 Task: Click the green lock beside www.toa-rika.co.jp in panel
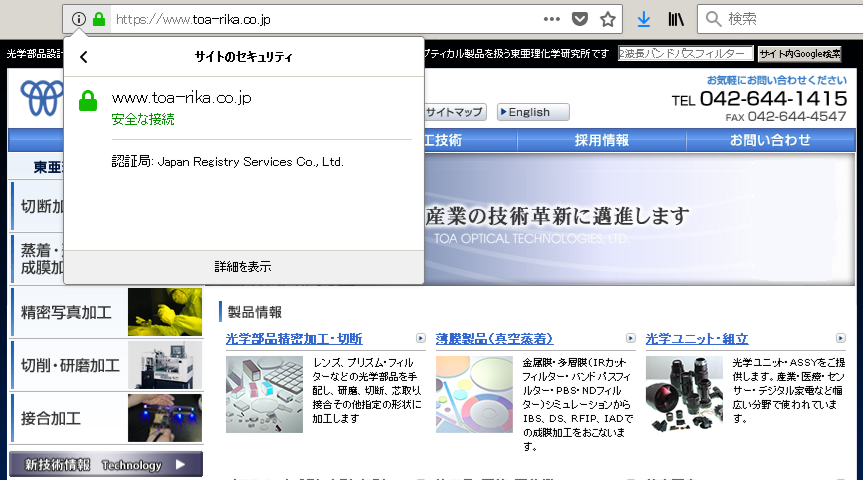88,101
